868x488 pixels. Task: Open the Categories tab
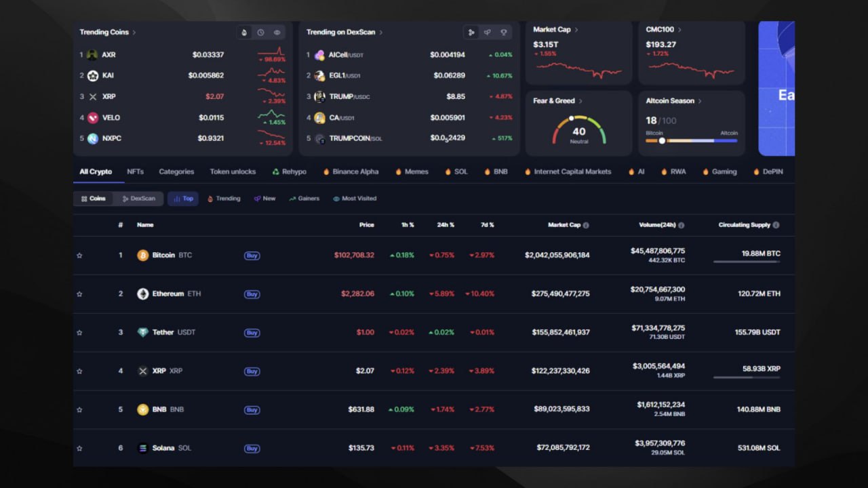click(x=176, y=172)
